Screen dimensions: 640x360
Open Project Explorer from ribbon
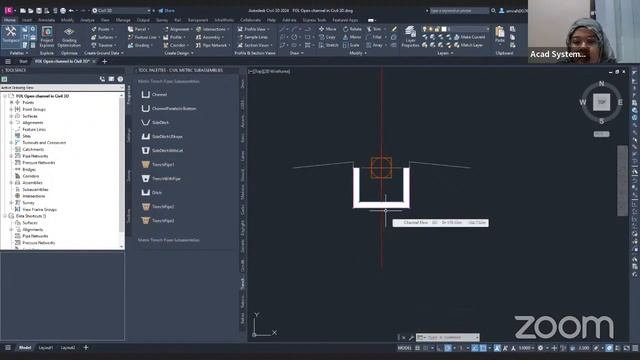pyautogui.click(x=47, y=37)
